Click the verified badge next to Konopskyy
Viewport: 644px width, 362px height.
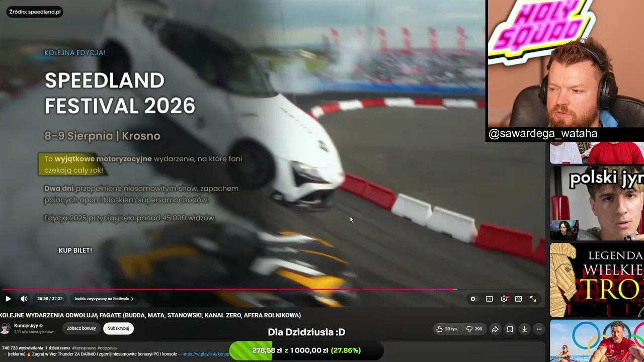(41, 326)
